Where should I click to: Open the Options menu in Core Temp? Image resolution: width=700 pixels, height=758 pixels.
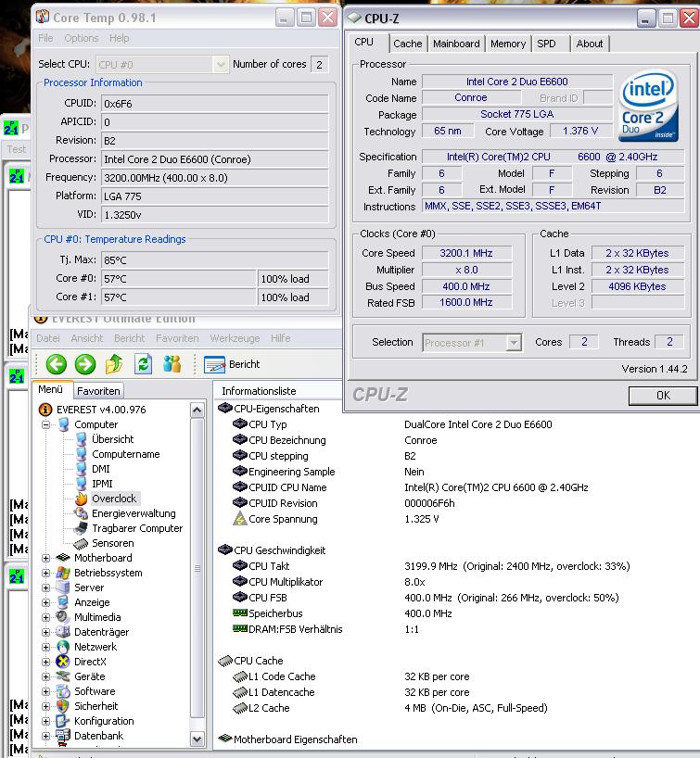[82, 38]
